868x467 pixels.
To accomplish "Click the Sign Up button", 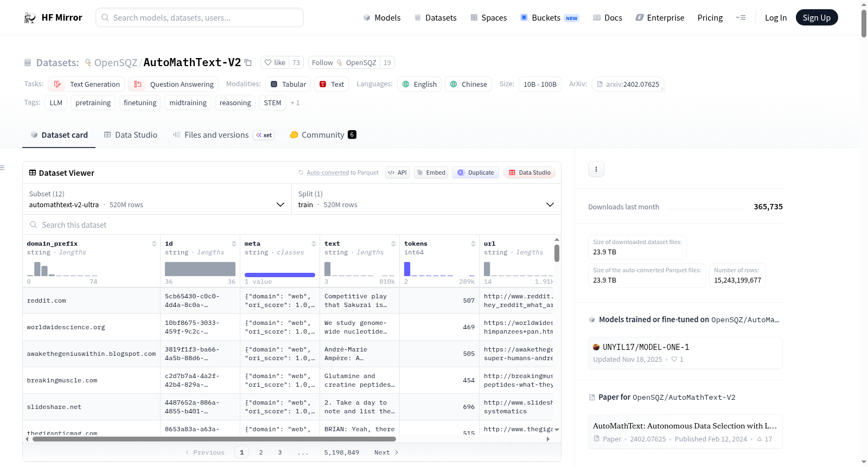I will pyautogui.click(x=817, y=18).
